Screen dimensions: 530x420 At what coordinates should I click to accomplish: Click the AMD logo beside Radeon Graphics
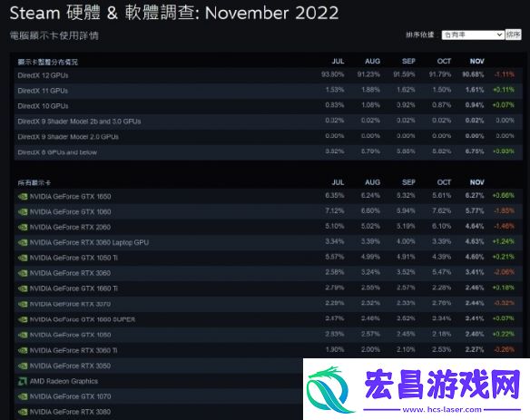pos(23,381)
